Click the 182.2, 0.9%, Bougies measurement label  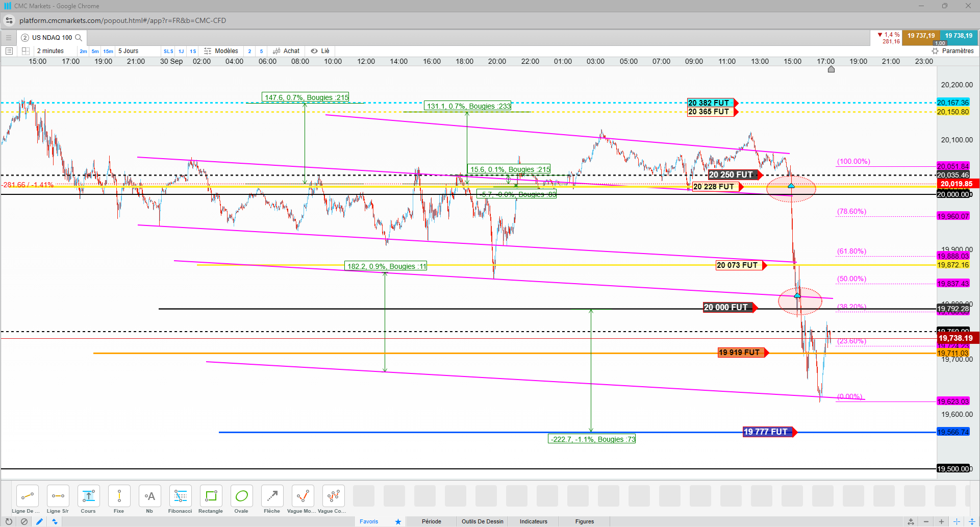[x=386, y=266]
